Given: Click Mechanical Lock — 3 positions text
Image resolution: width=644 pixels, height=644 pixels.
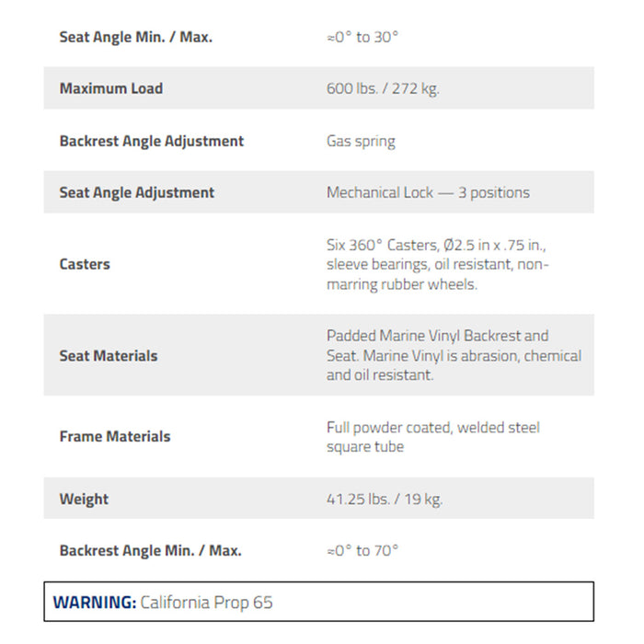Looking at the screenshot, I should 428,192.
